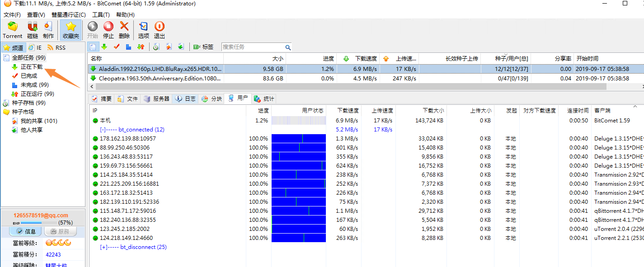
Task: Select 种子存档 (99) tree item
Action: pos(28,103)
